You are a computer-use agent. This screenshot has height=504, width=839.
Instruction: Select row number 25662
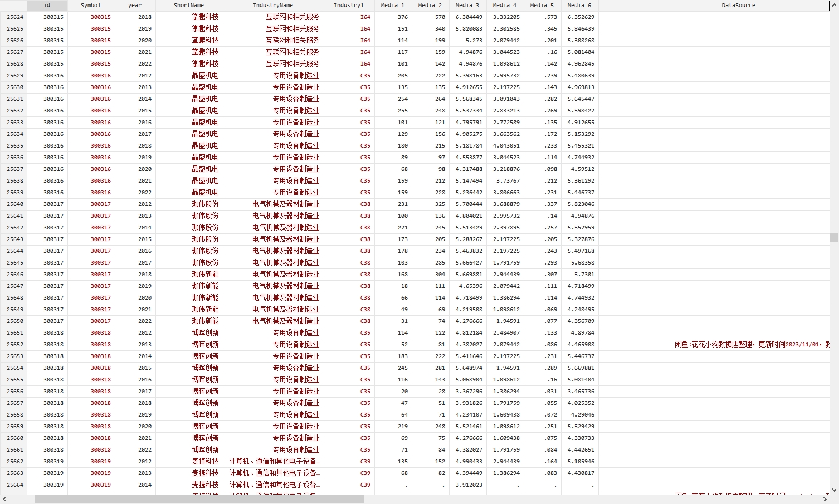[15, 462]
